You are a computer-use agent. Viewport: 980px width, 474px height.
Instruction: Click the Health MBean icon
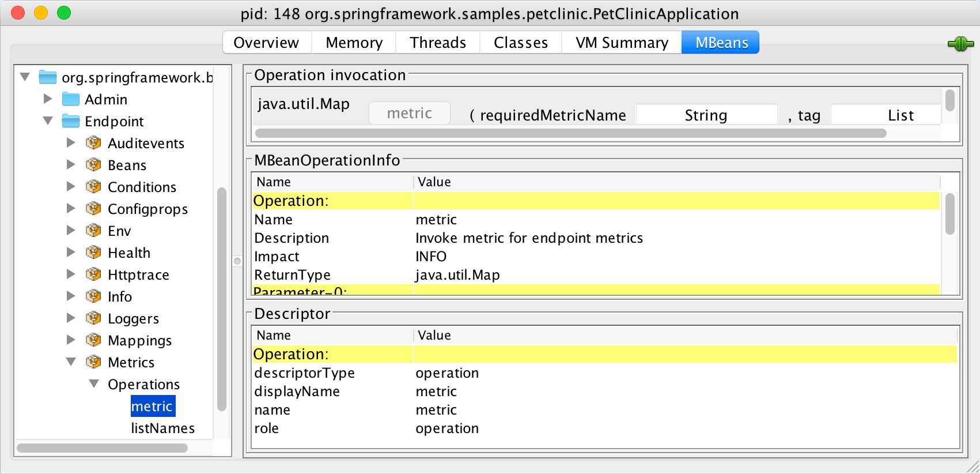pyautogui.click(x=93, y=253)
